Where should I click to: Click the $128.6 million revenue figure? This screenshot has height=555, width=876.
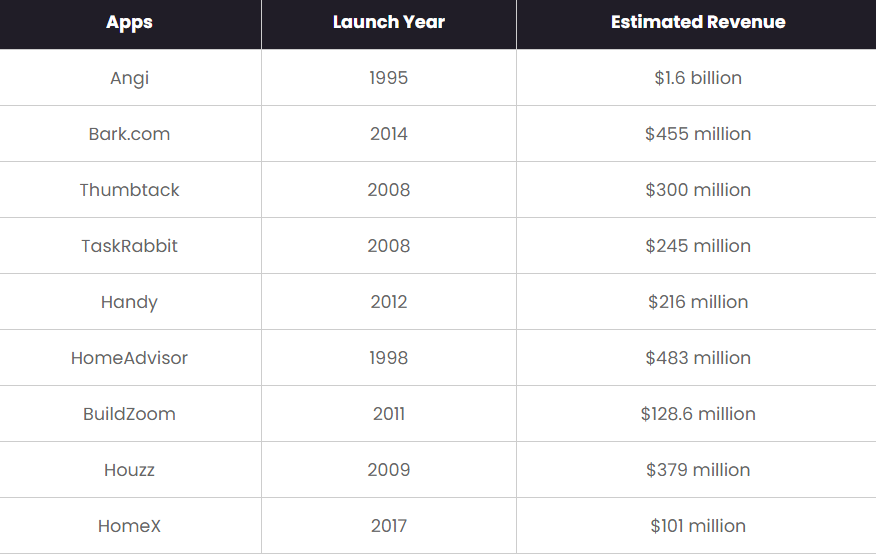coord(698,414)
